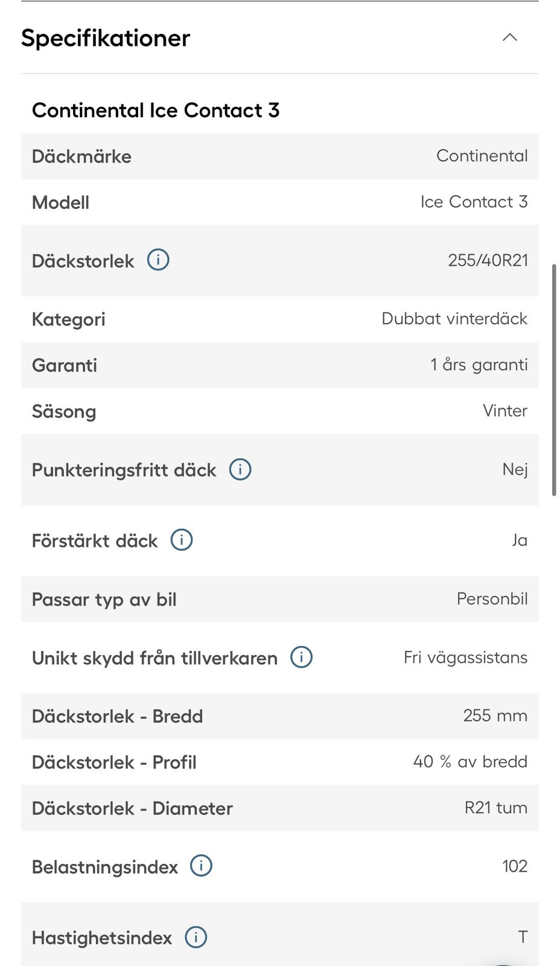Show info about Punkteringsfritt däck
Viewport: 560px width, 966px height.
240,469
